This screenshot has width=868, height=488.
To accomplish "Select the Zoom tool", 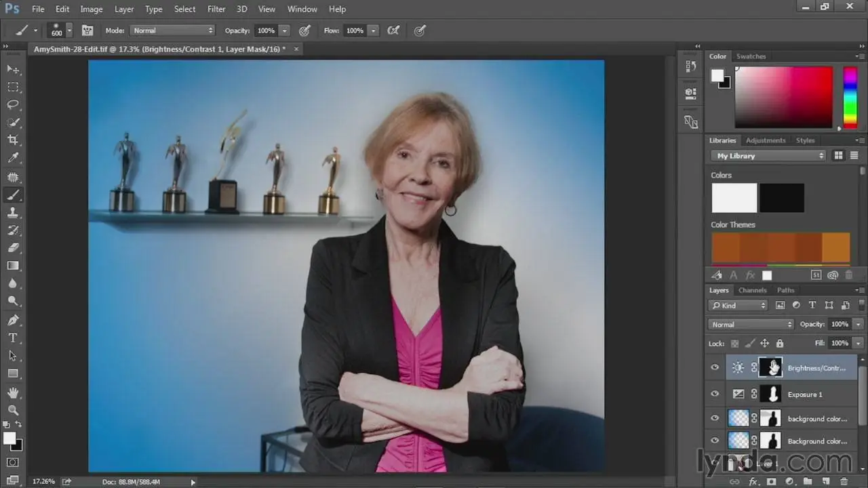I will point(14,409).
